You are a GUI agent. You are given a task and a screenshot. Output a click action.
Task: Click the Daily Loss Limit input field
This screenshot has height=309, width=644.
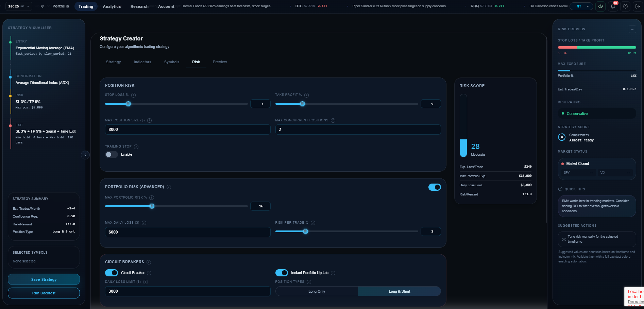pyautogui.click(x=188, y=291)
